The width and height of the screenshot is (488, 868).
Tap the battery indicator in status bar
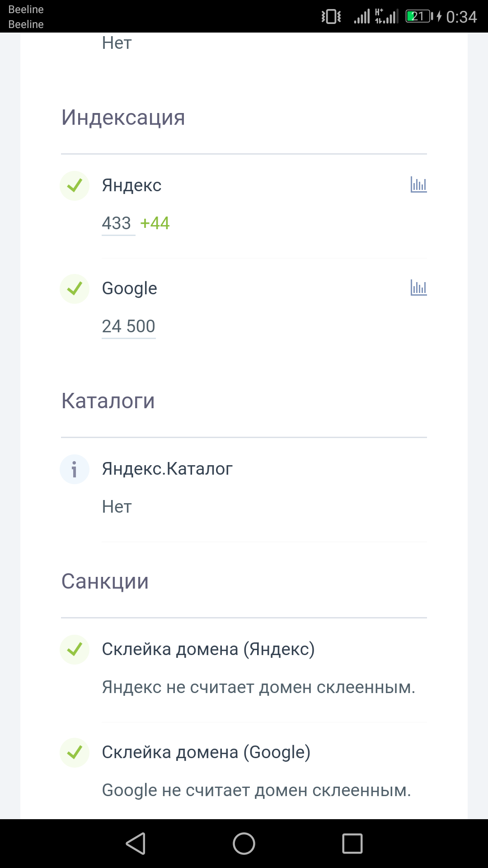click(418, 17)
